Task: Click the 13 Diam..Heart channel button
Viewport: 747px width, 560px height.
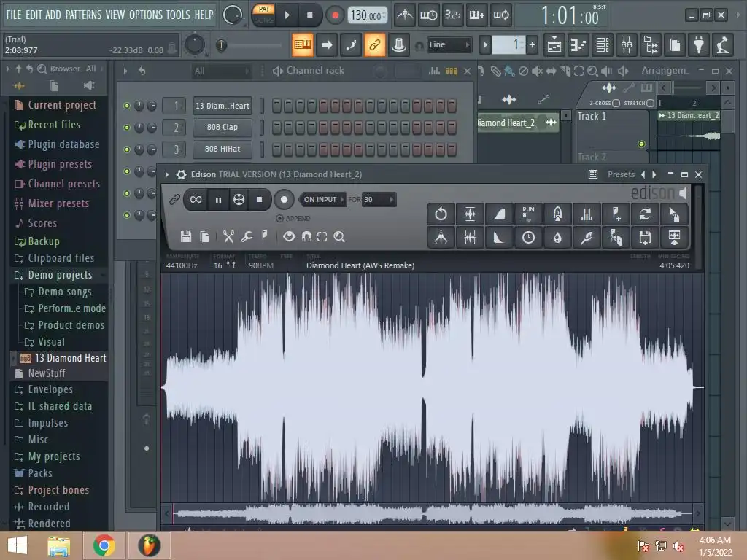Action: 222,106
